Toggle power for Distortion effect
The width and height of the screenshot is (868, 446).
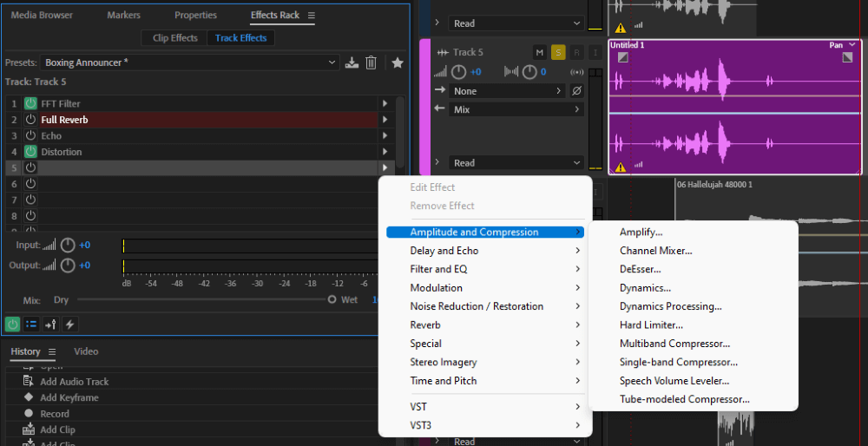tap(30, 152)
